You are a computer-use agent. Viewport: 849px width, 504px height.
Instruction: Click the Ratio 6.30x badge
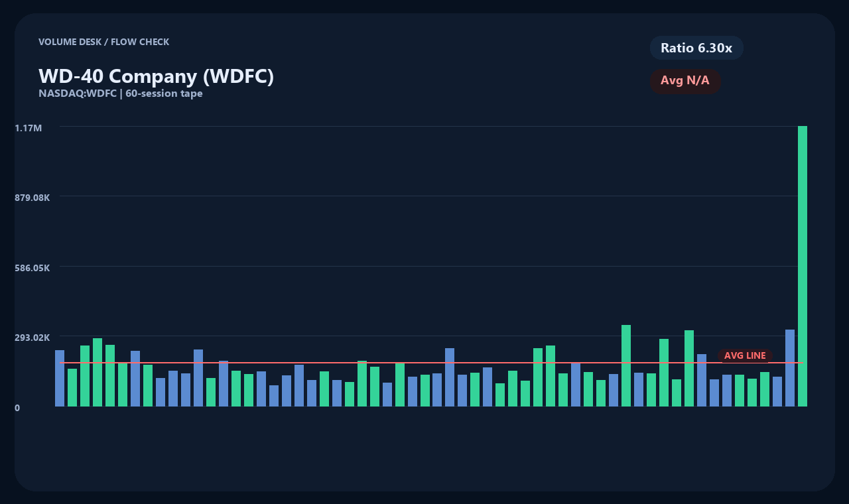pyautogui.click(x=696, y=48)
